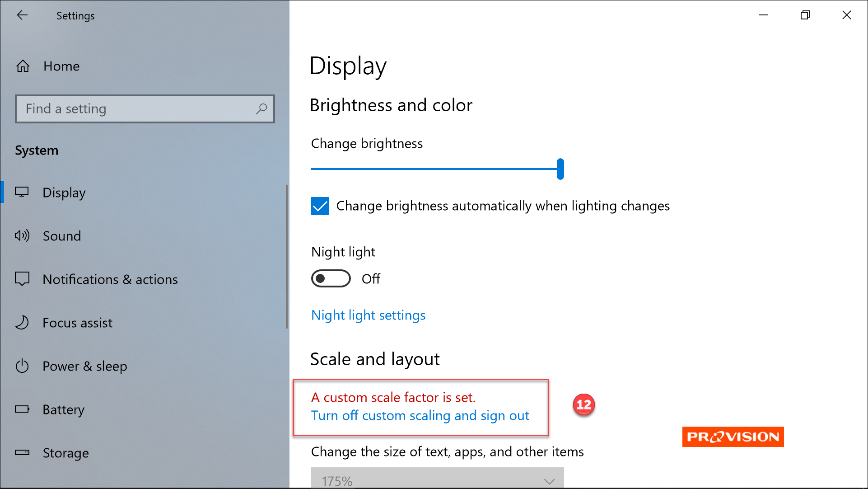Select System menu item in sidebar

(x=37, y=150)
